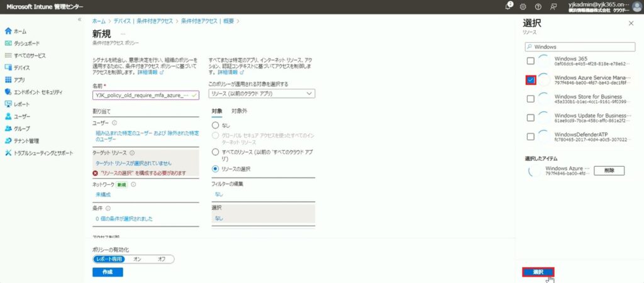This screenshot has height=283, width=644.
Task: Check Windows Store for Business checkbox
Action: [531, 99]
